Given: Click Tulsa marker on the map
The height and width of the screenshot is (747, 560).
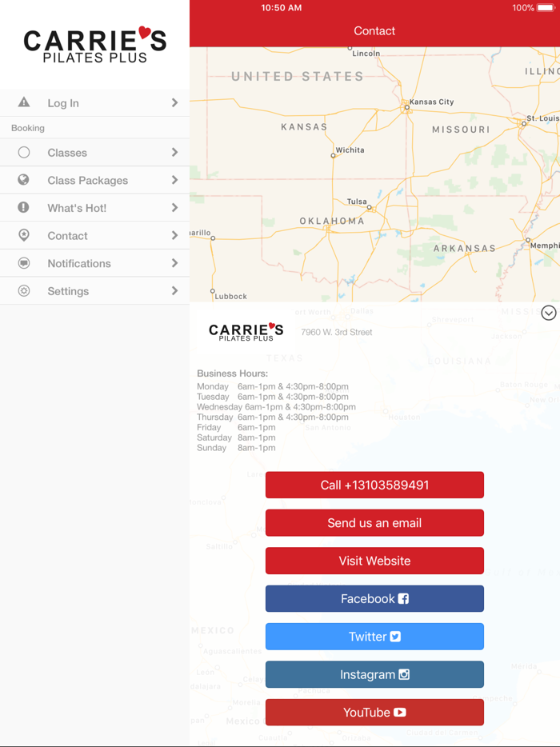Looking at the screenshot, I should point(369,207).
